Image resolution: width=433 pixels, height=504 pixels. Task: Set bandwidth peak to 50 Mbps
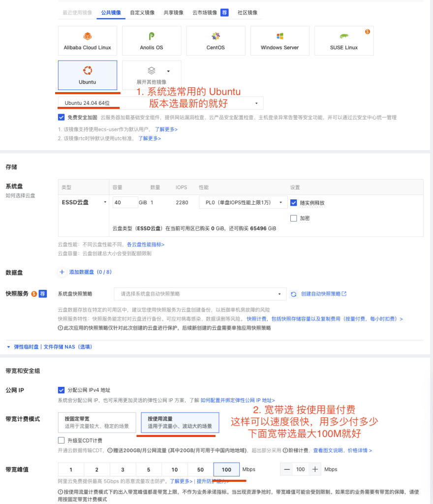[200, 469]
